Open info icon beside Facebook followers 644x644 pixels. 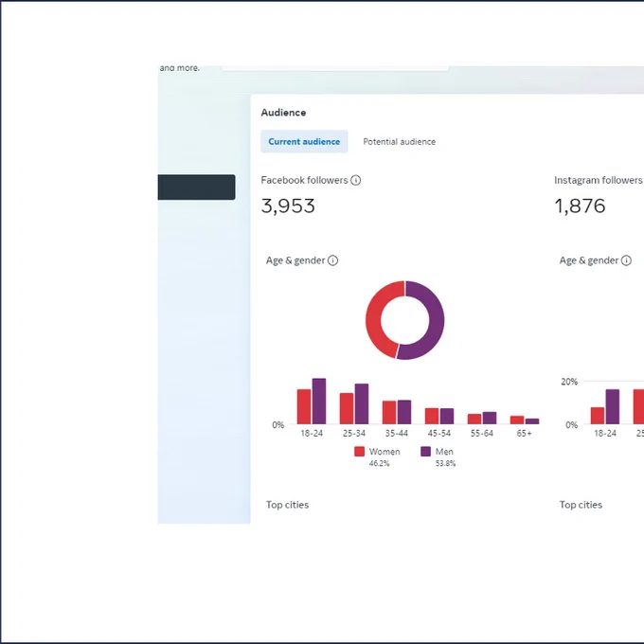[356, 180]
